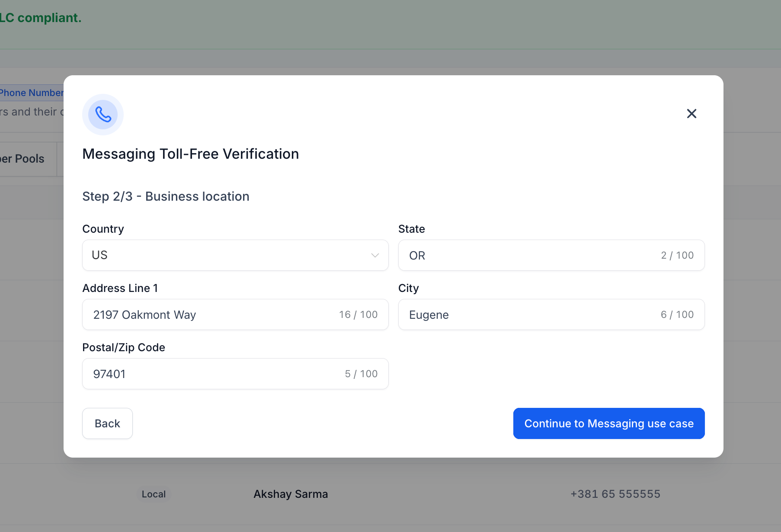Click the Country field label
Viewport: 781px width, 532px height.
click(103, 229)
